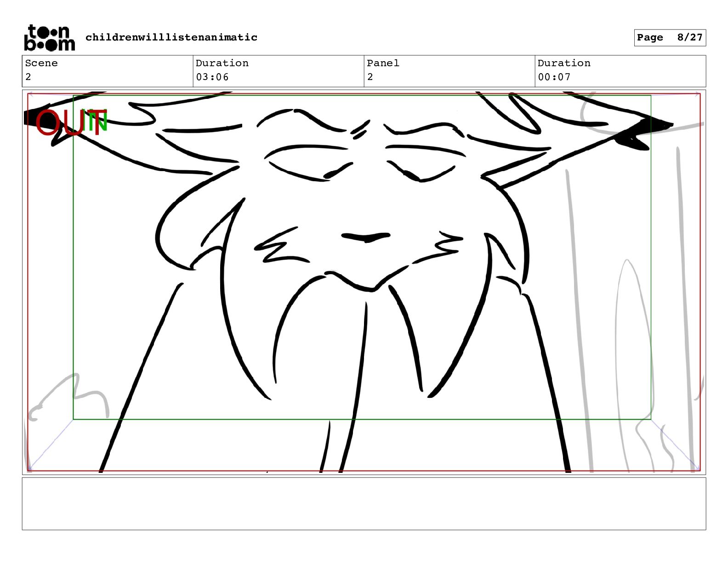Click the storyboard panel thumbnail drawing

coord(364,282)
